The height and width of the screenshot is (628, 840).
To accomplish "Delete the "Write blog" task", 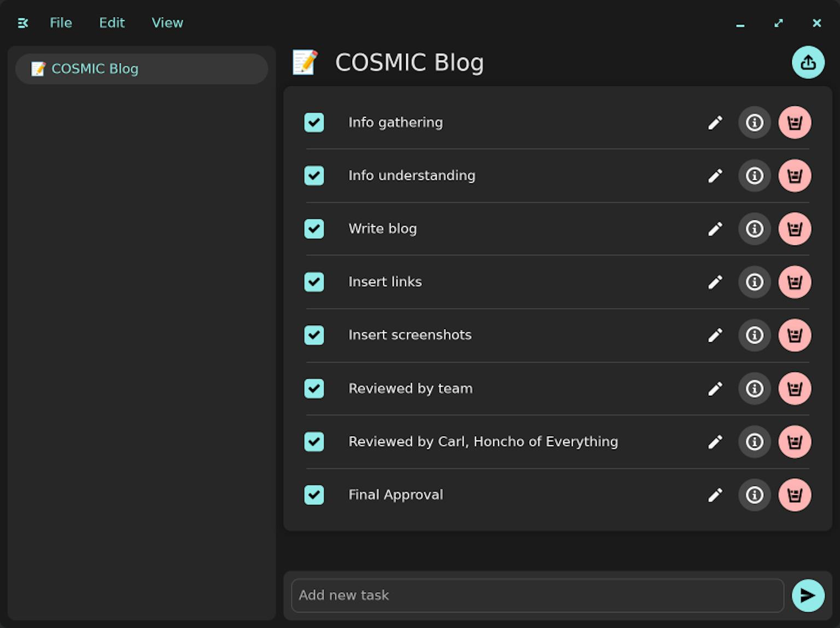I will click(x=795, y=228).
